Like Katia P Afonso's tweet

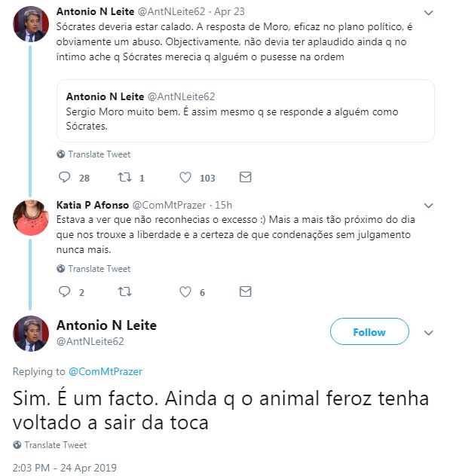pos(185,292)
